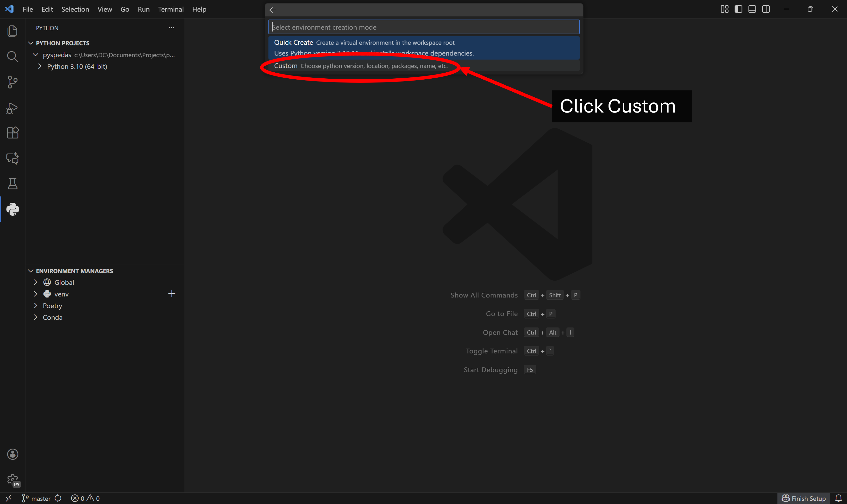
Task: Toggle the Primary Side Bar
Action: (x=738, y=9)
